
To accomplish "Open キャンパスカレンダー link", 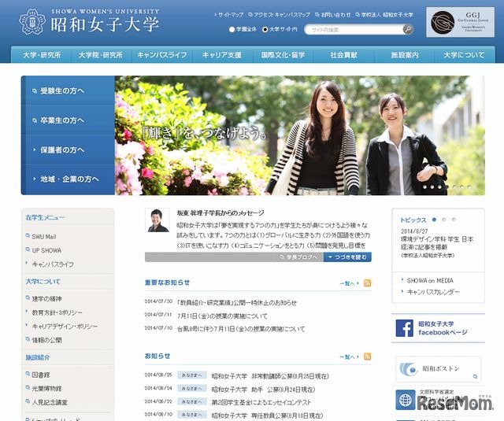I will pos(433,292).
